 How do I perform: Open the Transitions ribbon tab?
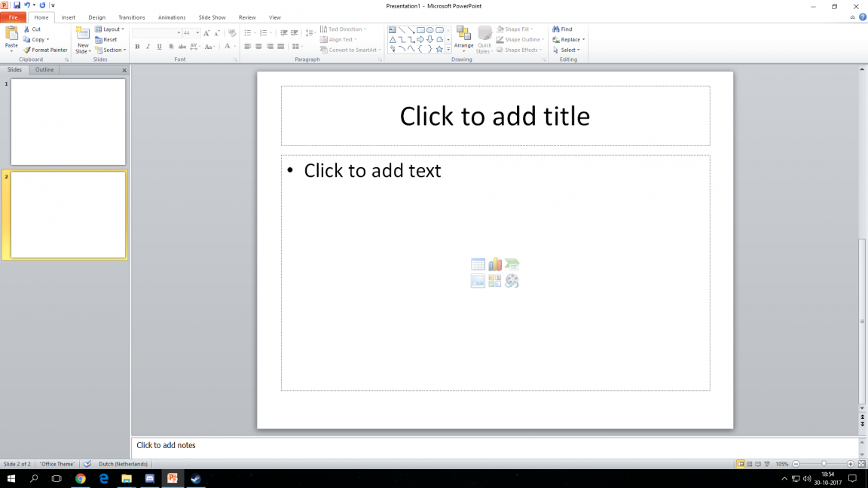(x=131, y=17)
